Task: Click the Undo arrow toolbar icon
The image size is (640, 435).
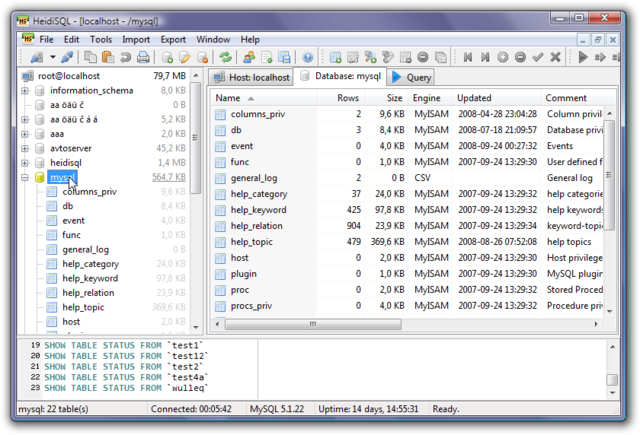Action: pyautogui.click(x=125, y=57)
